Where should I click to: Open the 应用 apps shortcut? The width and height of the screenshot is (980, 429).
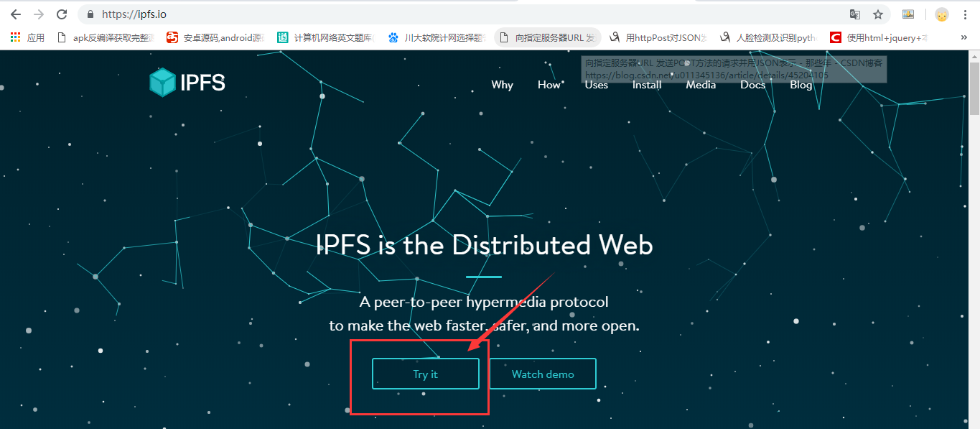tap(27, 37)
